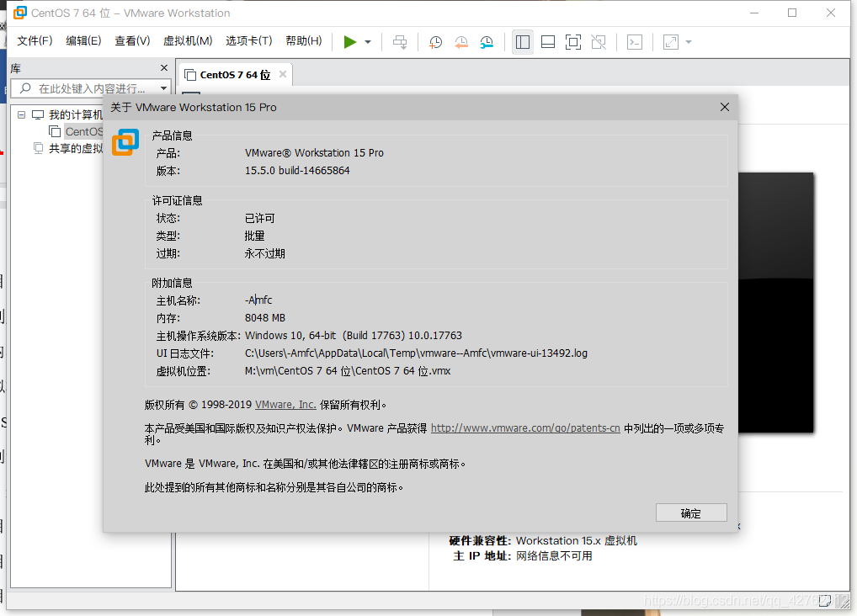Screen dimensions: 857x616
Task: Take a snapshot of the virtual machine
Action: (x=435, y=42)
